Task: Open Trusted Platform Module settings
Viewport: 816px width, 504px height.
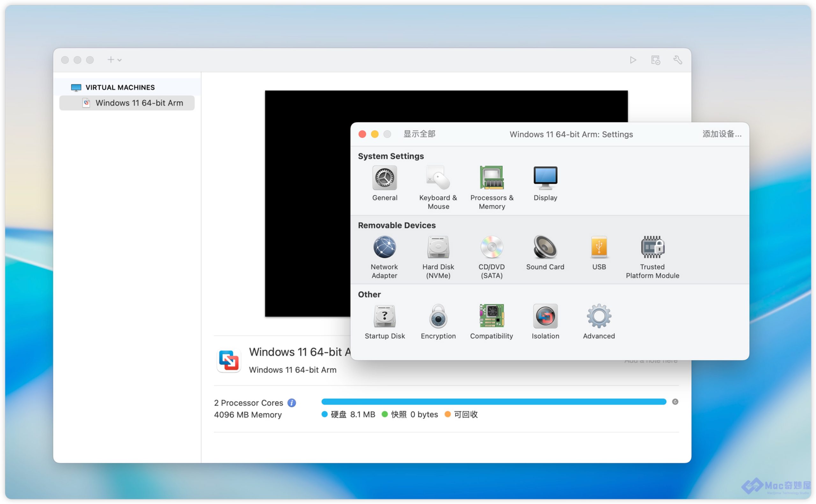Action: coord(652,247)
